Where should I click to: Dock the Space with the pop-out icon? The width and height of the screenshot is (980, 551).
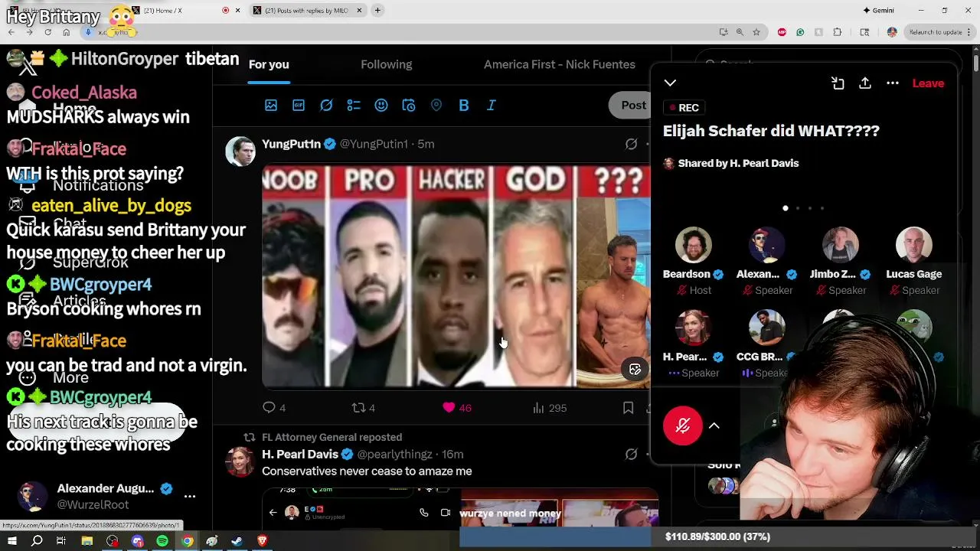pyautogui.click(x=838, y=83)
